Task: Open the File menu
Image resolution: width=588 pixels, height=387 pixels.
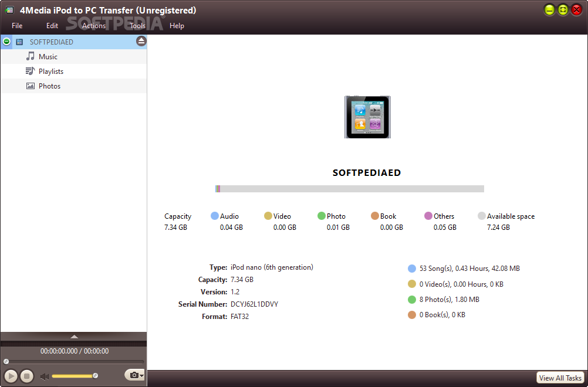Action: point(17,26)
